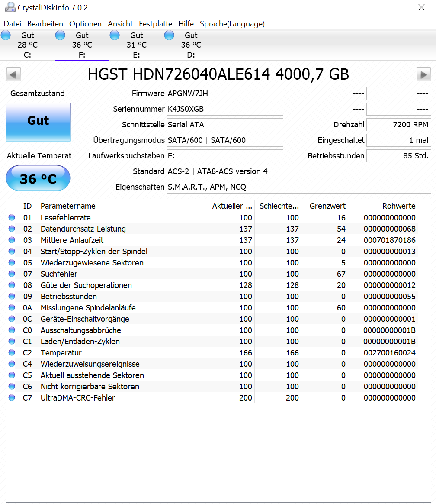Go to the previous disk with the left arrow
The image size is (436, 504).
coord(13,74)
